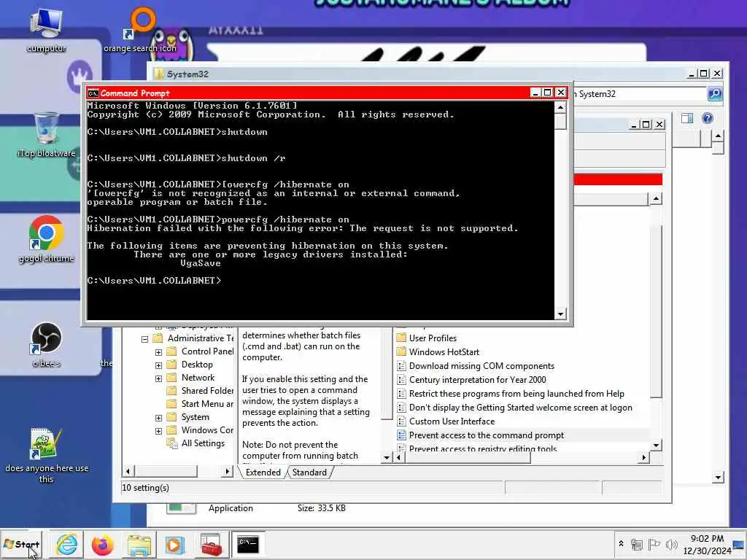Open Firefox from the taskbar
747x560 pixels.
tap(102, 544)
